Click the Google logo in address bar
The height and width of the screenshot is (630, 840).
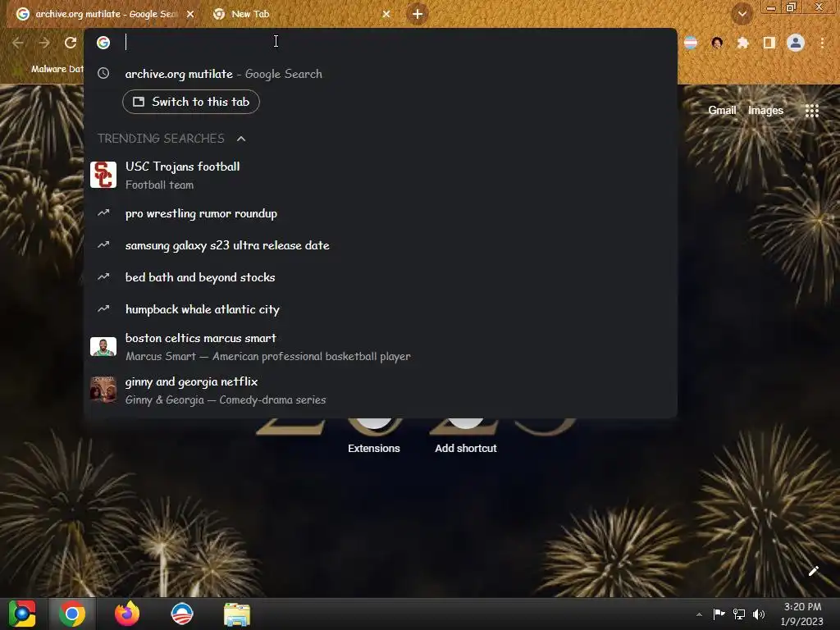[x=103, y=43]
